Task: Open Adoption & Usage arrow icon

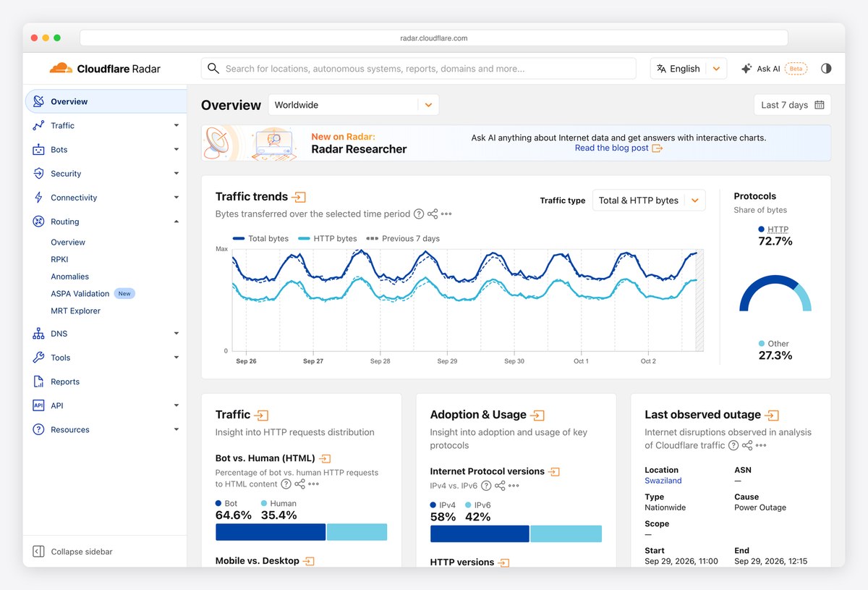Action: tap(537, 415)
